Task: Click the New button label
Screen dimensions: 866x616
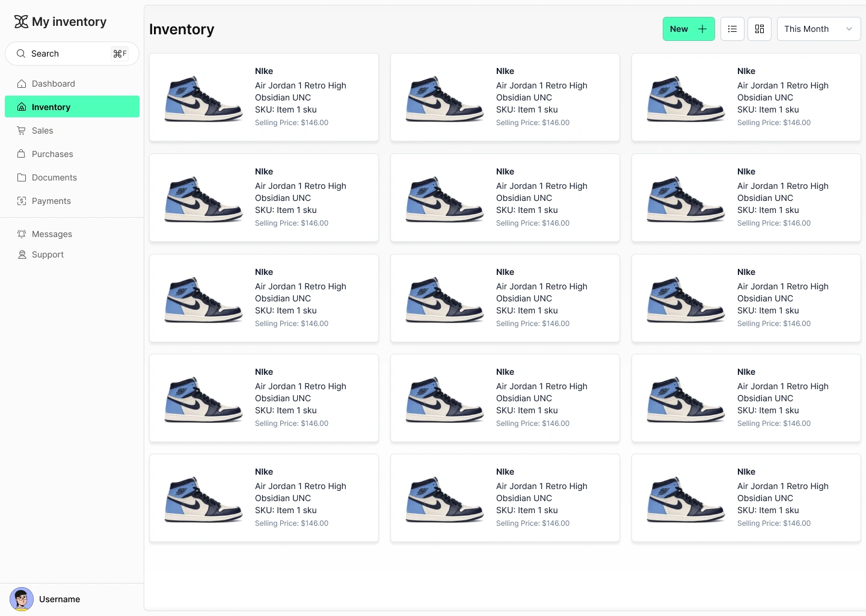Action: tap(679, 29)
